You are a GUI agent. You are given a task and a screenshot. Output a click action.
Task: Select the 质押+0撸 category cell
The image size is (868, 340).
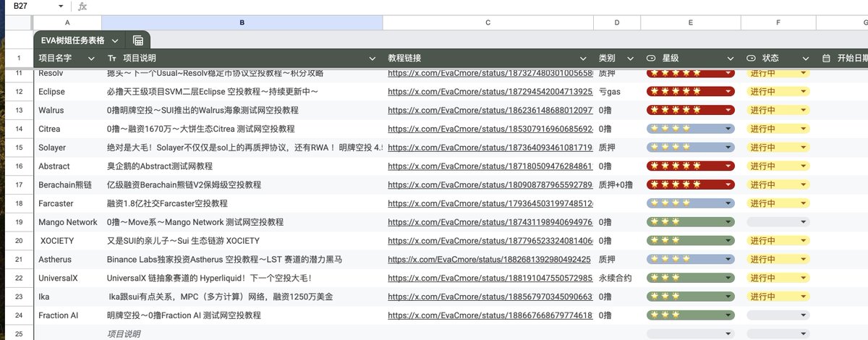(x=617, y=185)
